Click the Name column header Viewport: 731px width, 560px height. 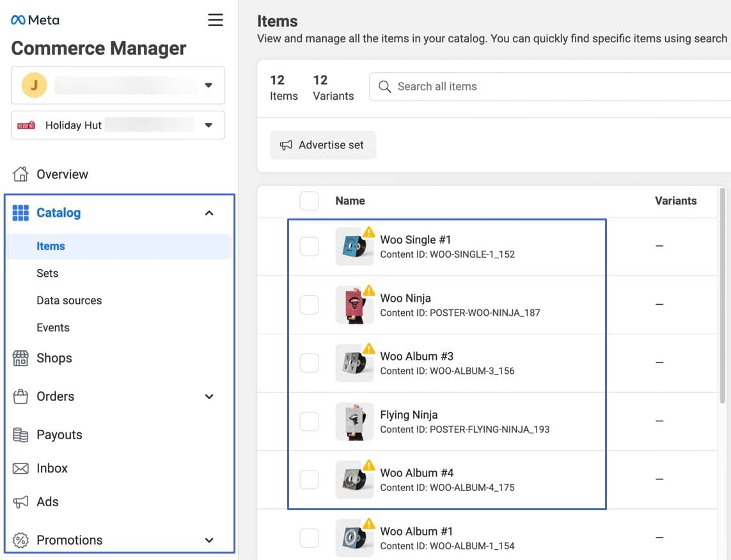click(350, 201)
